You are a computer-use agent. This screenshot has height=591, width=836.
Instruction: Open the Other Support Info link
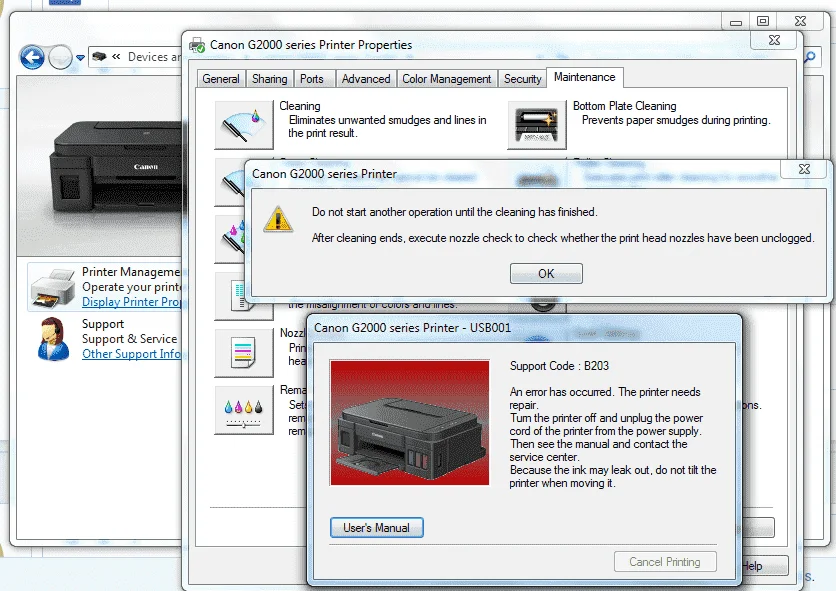click(x=131, y=354)
